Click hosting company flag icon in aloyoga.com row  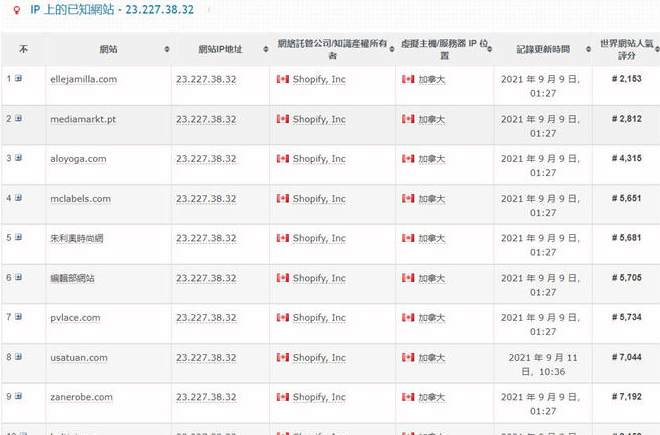tap(283, 158)
